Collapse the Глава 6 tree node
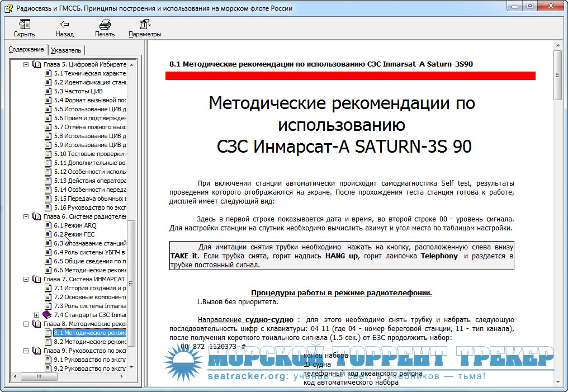 (x=26, y=216)
